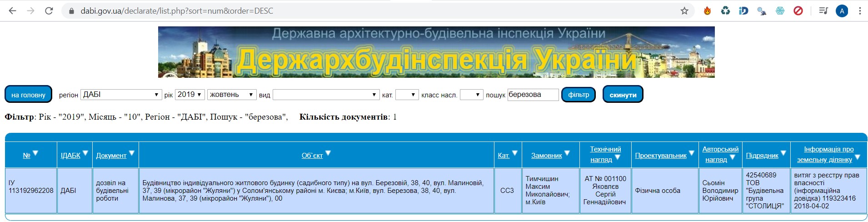Image resolution: width=868 pixels, height=222 pixels.
Task: Click the Hola flame extension icon
Action: coord(707,11)
